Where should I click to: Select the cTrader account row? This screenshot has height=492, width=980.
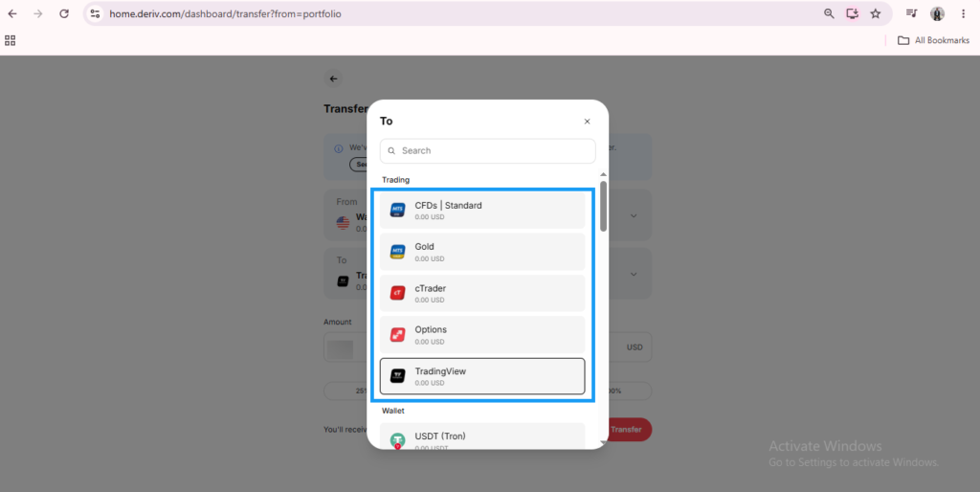482,294
